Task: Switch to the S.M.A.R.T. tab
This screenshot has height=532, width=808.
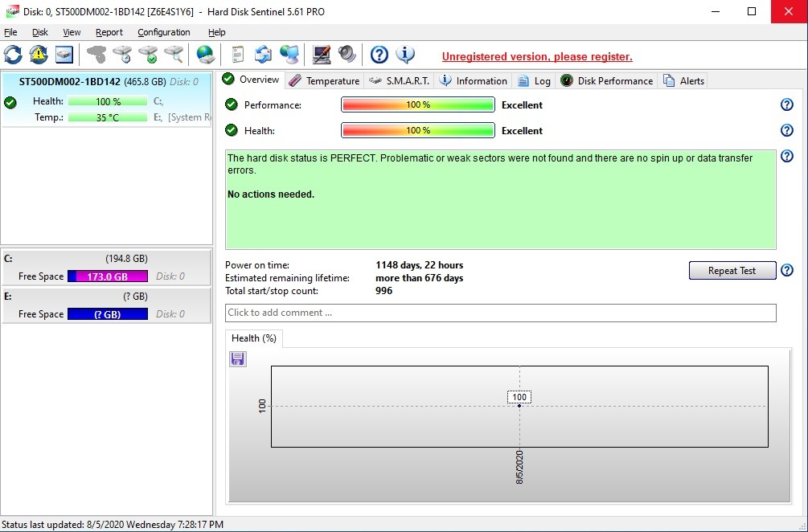Action: click(x=400, y=80)
